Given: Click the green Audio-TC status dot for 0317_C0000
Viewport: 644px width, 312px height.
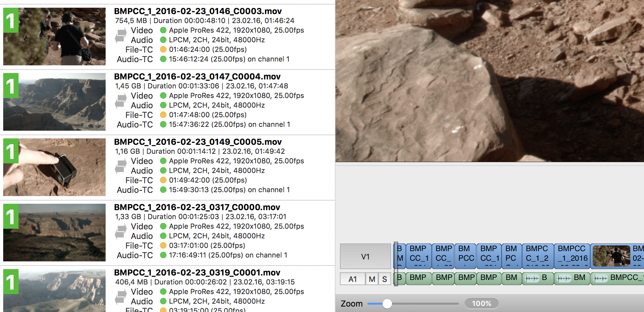Looking at the screenshot, I should [163, 255].
